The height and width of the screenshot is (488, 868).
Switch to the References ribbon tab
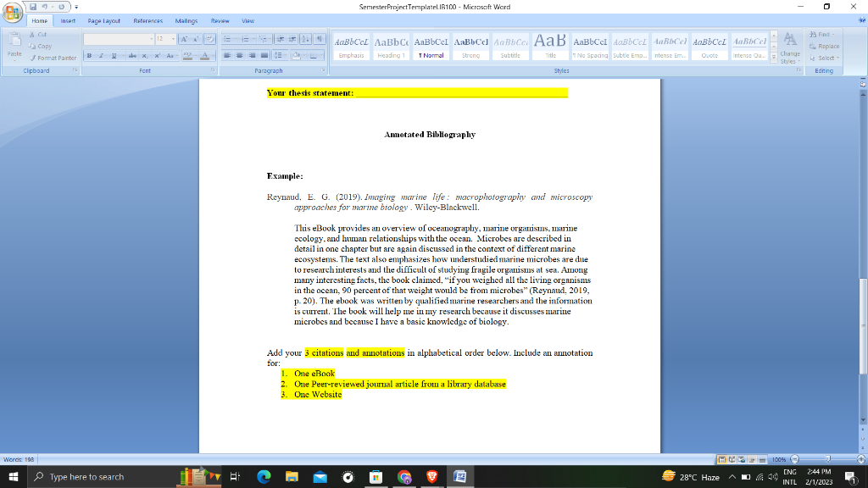148,20
